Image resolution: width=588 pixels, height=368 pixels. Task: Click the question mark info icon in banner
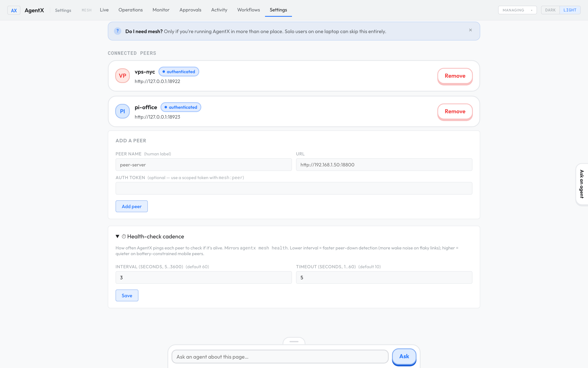click(x=118, y=31)
